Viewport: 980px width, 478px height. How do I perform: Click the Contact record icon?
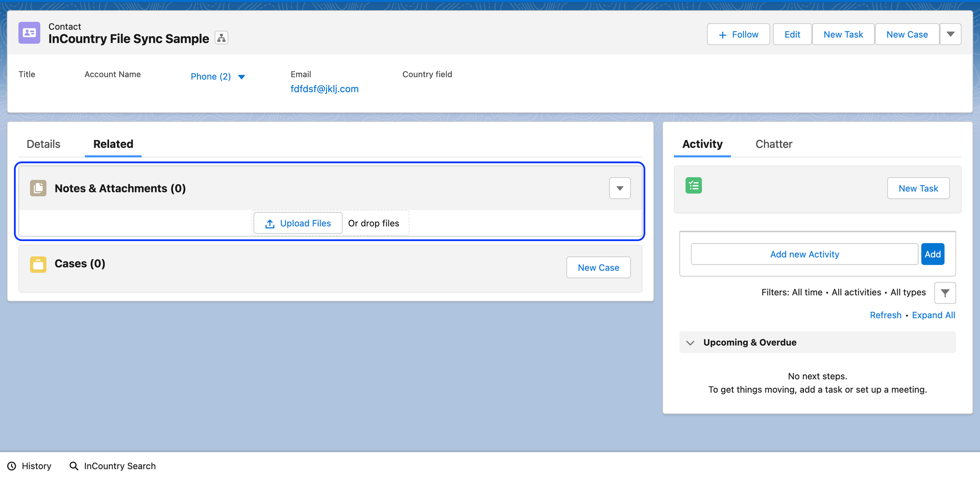pos(29,33)
